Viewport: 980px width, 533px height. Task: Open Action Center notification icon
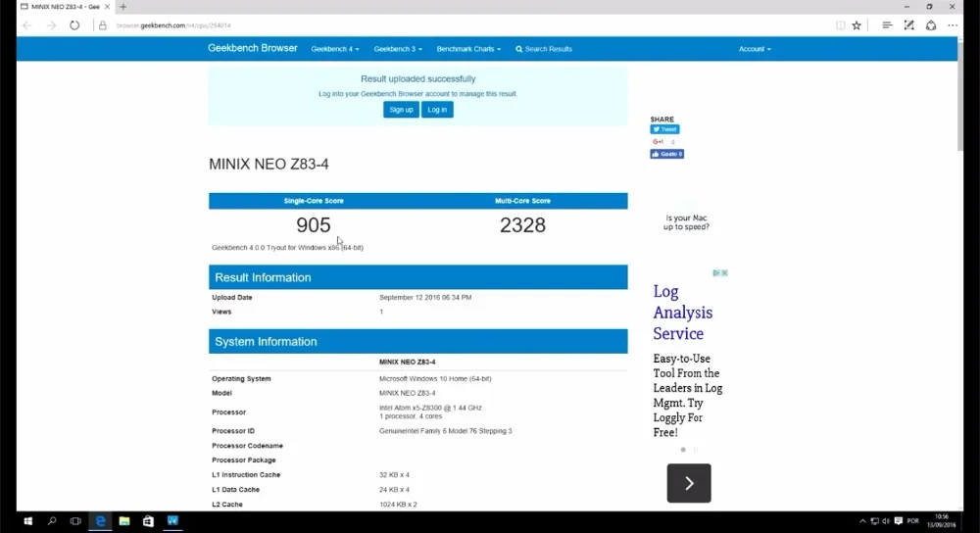pos(898,521)
